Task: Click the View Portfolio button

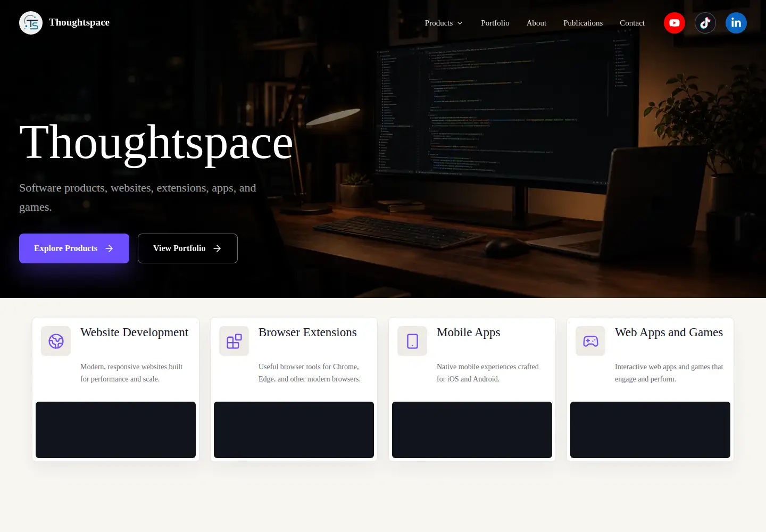Action: 188,248
